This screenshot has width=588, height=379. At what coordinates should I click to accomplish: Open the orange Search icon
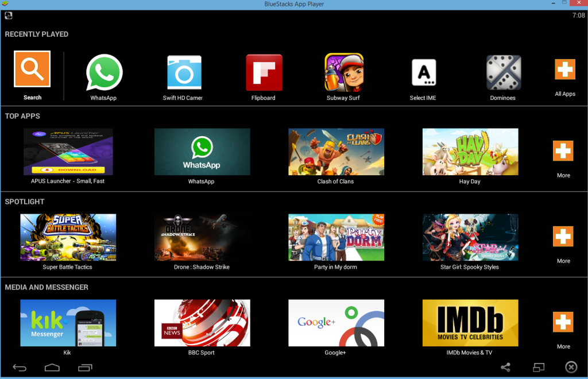click(32, 69)
